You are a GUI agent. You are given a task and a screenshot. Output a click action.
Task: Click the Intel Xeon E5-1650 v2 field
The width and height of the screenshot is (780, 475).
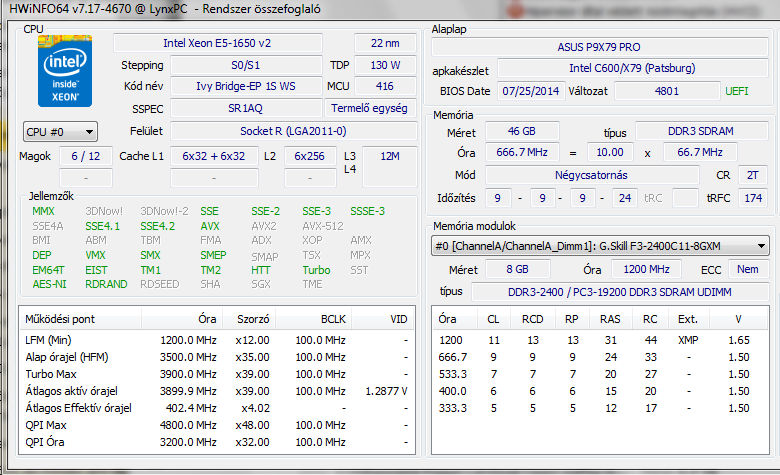[x=217, y=43]
